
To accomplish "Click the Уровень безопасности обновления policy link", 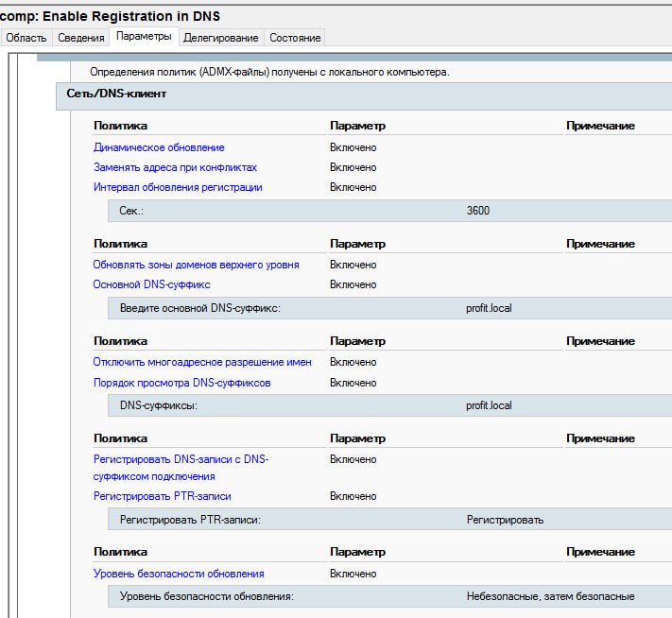I will tap(179, 574).
